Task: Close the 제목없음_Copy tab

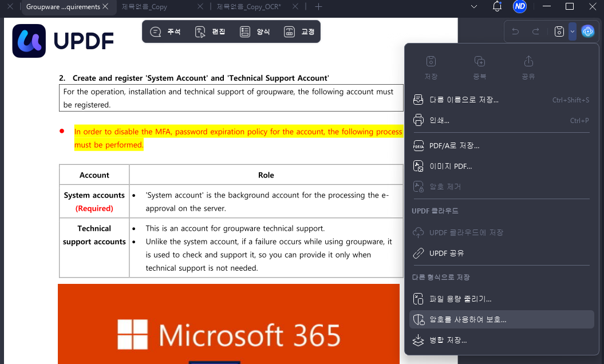Action: click(x=200, y=6)
